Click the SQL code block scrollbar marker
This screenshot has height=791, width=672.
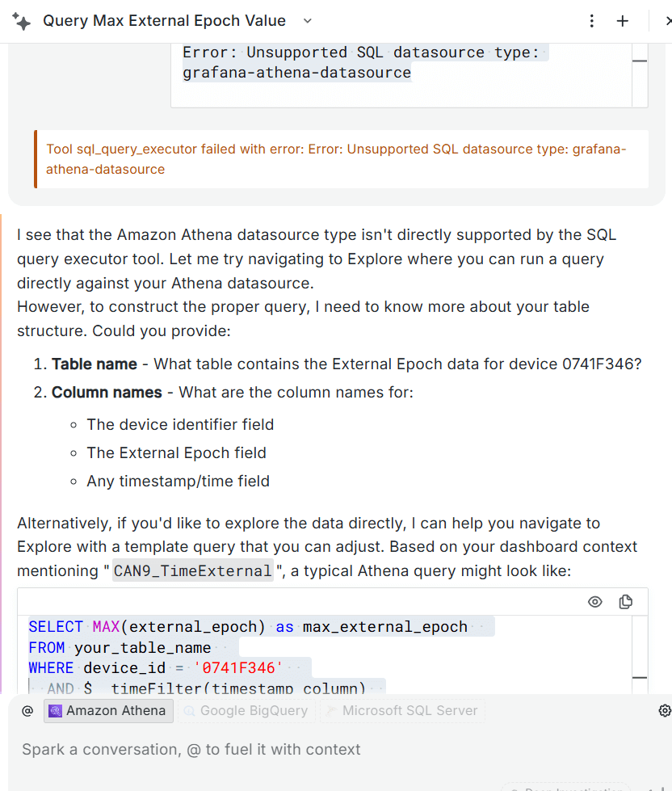coord(639,678)
